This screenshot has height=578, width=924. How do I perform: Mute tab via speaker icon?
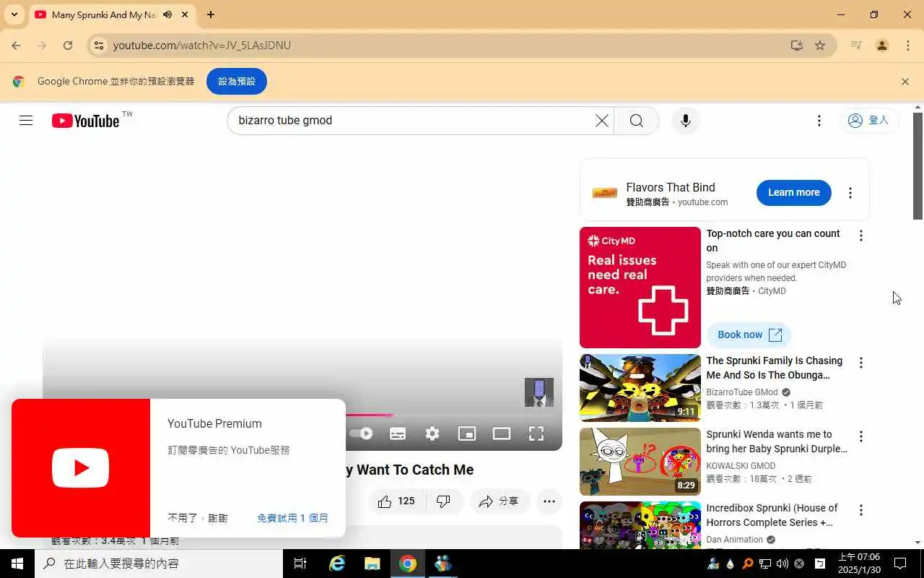point(167,14)
